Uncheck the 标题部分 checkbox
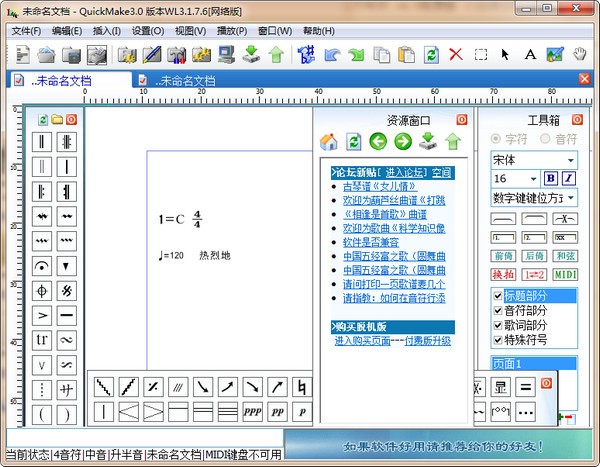600x467 pixels. click(498, 296)
